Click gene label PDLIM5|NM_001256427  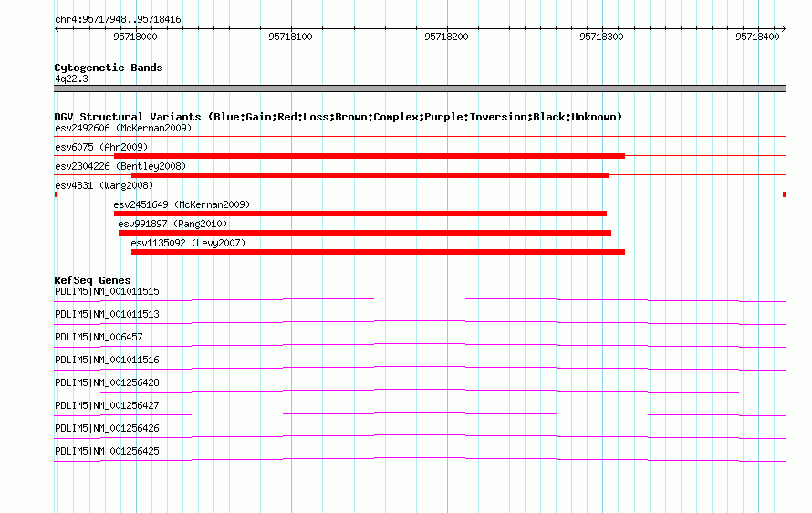[107, 405]
